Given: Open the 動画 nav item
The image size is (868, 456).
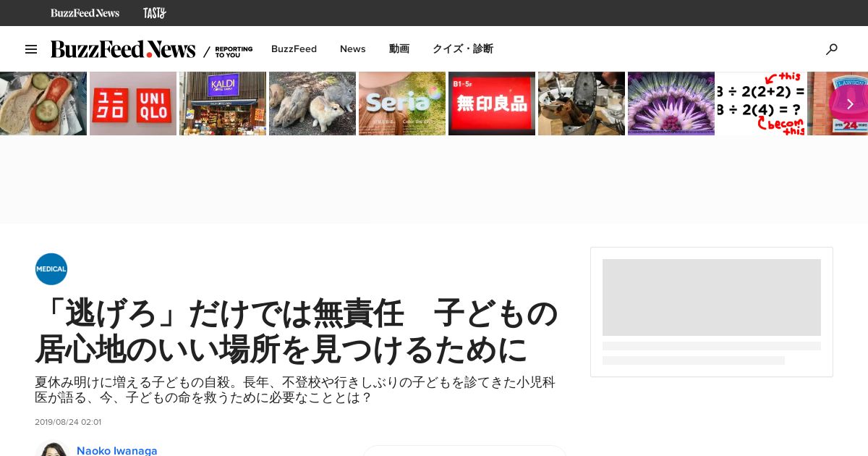Looking at the screenshot, I should (x=399, y=49).
